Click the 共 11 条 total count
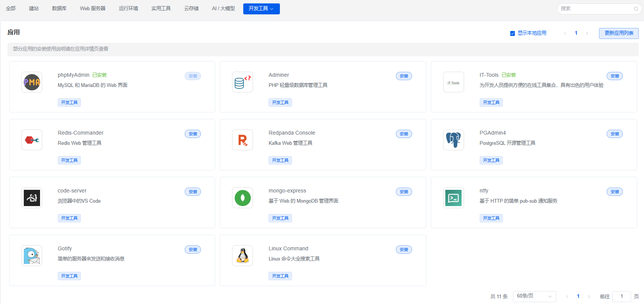Screen dimensions: 644x304 click(x=499, y=296)
